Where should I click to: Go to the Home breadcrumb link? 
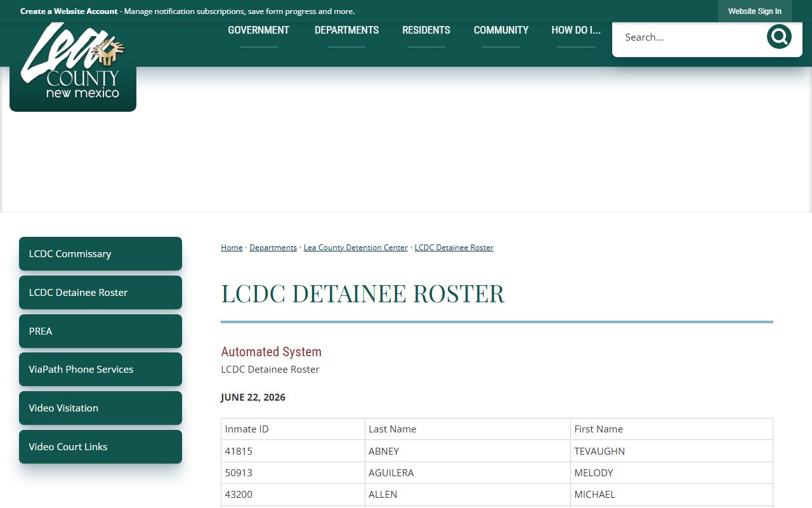(x=232, y=248)
